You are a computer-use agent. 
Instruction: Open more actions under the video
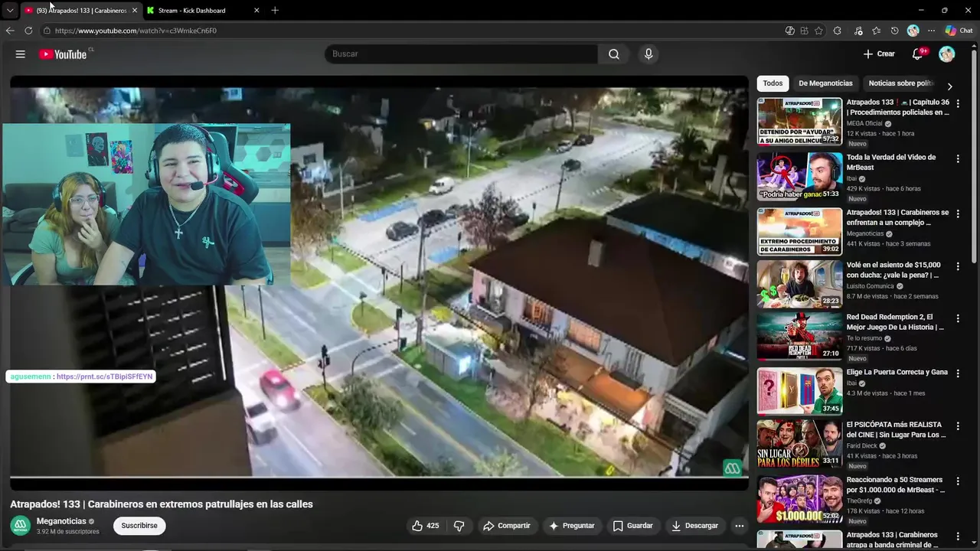pos(739,526)
